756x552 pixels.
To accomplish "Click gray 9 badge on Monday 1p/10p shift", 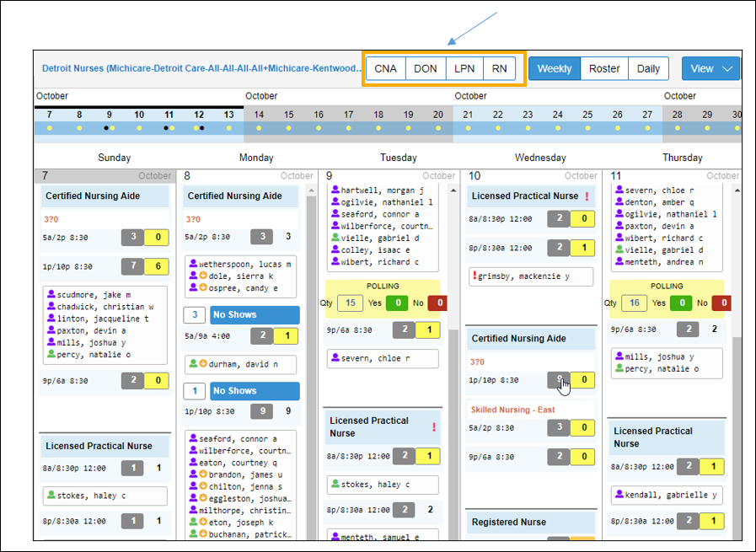I will [x=262, y=411].
